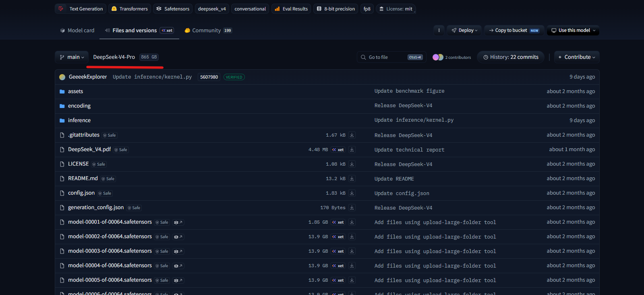644x295 pixels.
Task: View the 2 contributors list
Action: point(451,57)
